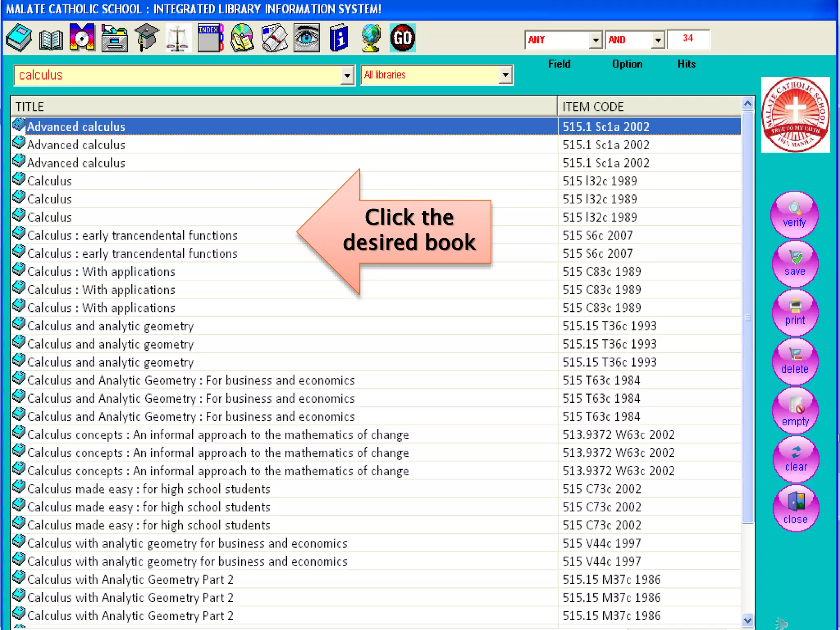This screenshot has width=840, height=630.
Task: Open the All libraries dropdown
Action: tap(505, 75)
